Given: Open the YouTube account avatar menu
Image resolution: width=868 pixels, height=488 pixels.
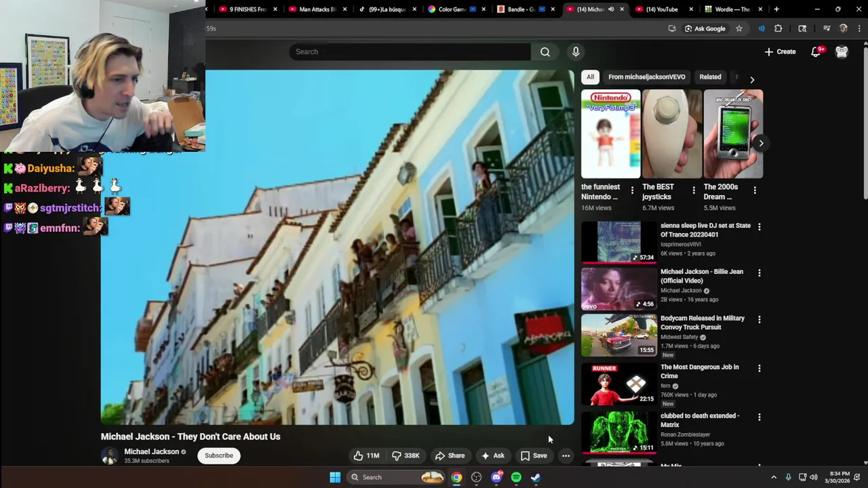Looking at the screenshot, I should pyautogui.click(x=842, y=52).
